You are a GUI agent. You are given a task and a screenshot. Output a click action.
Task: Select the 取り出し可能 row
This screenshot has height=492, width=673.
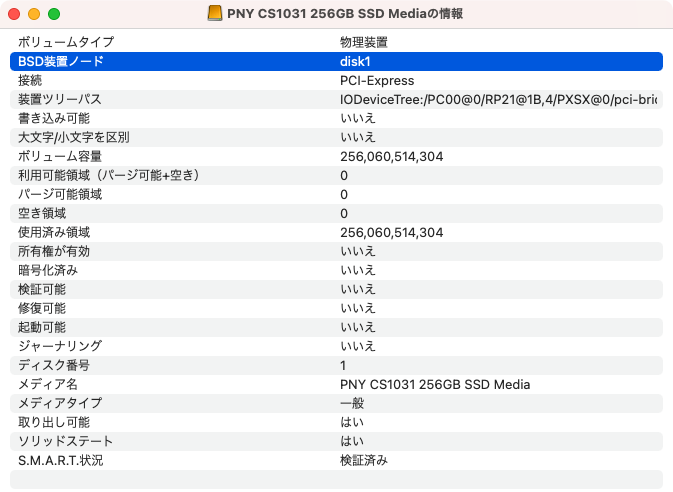336,422
